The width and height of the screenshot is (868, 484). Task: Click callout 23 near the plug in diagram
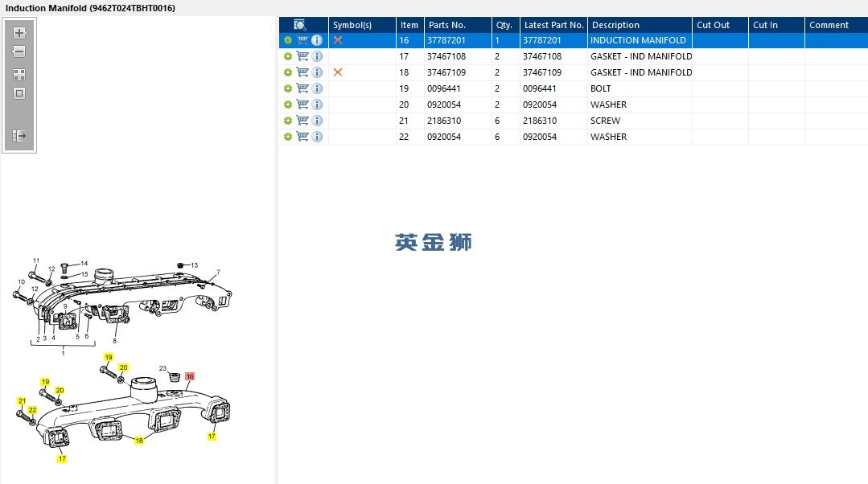(162, 368)
